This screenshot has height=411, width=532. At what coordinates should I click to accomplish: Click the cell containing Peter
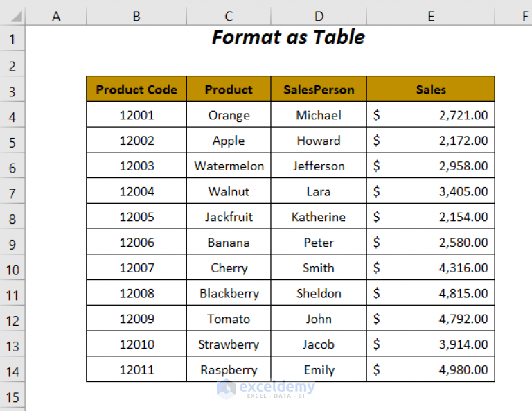[x=319, y=242]
